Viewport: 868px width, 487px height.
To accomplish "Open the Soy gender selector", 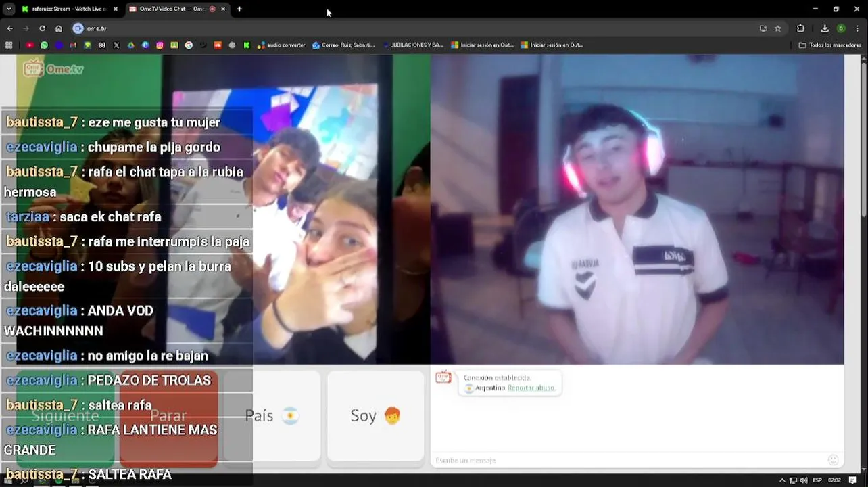I will coord(376,416).
